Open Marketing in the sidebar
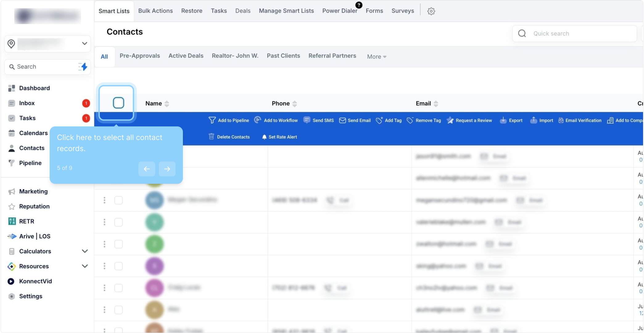Viewport: 644px width, 333px height. coord(33,191)
